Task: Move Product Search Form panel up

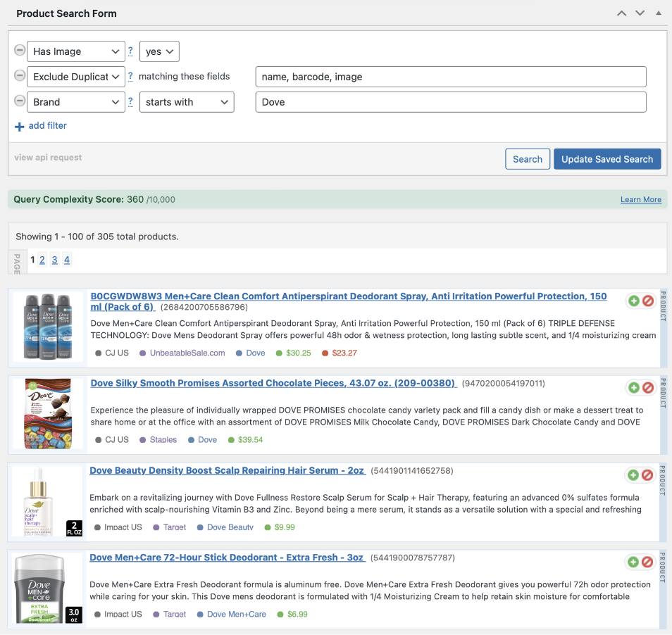Action: pyautogui.click(x=621, y=13)
